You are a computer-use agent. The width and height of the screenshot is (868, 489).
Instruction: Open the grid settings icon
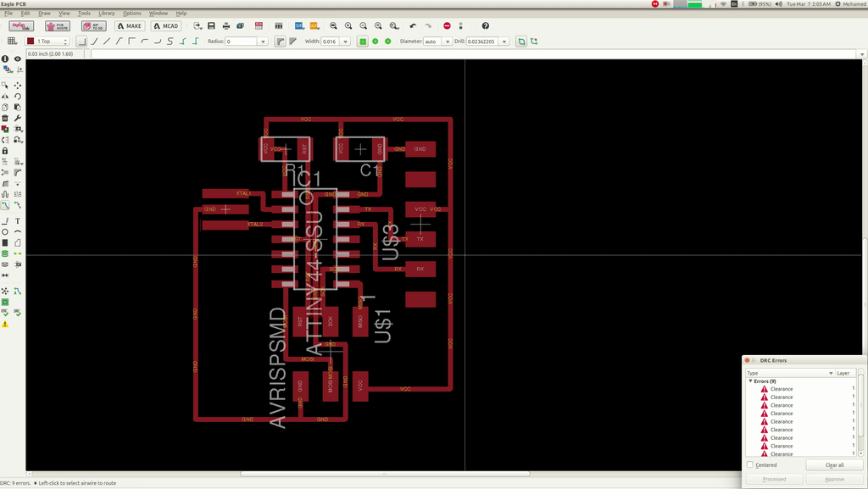click(x=12, y=42)
